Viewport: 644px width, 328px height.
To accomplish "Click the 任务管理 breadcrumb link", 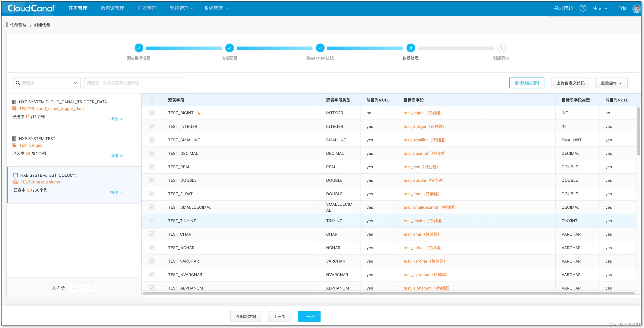I will [x=18, y=25].
